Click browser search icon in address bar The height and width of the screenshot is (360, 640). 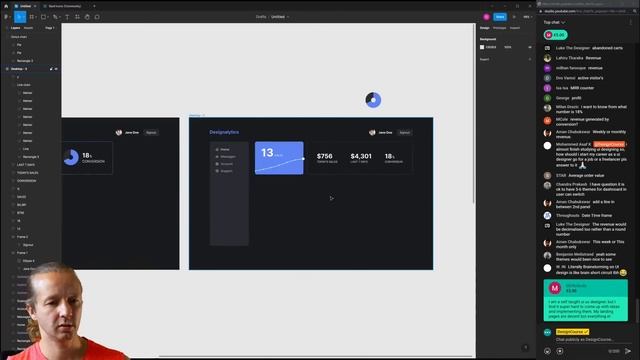click(635, 11)
